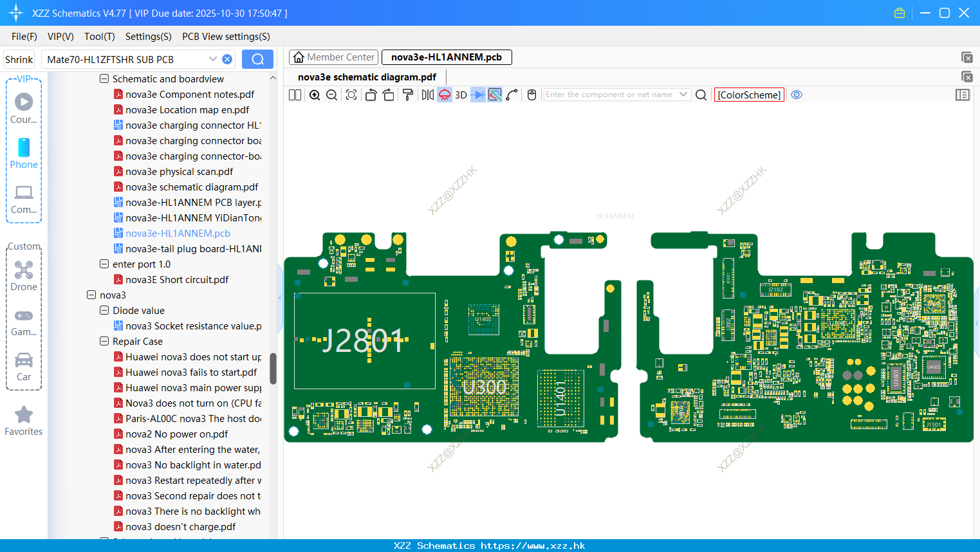Open PCB View settings(S) menu

[226, 37]
